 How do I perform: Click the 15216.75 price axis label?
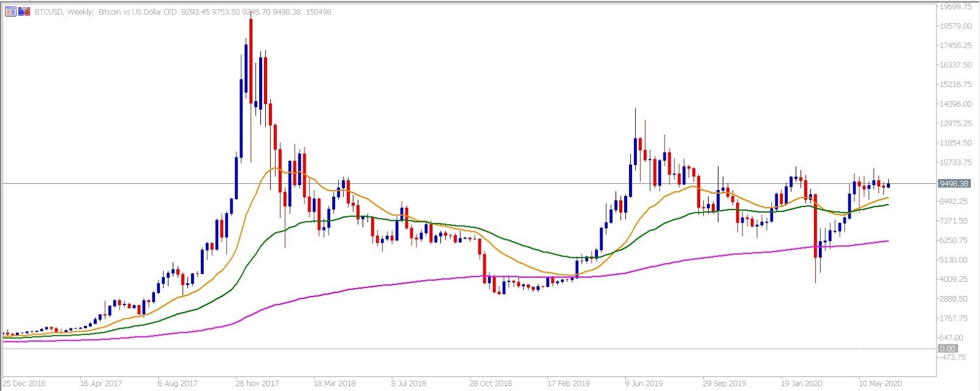(955, 85)
